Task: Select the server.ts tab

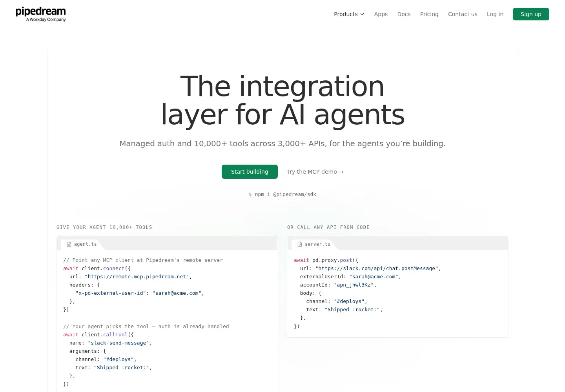Action: pyautogui.click(x=314, y=244)
